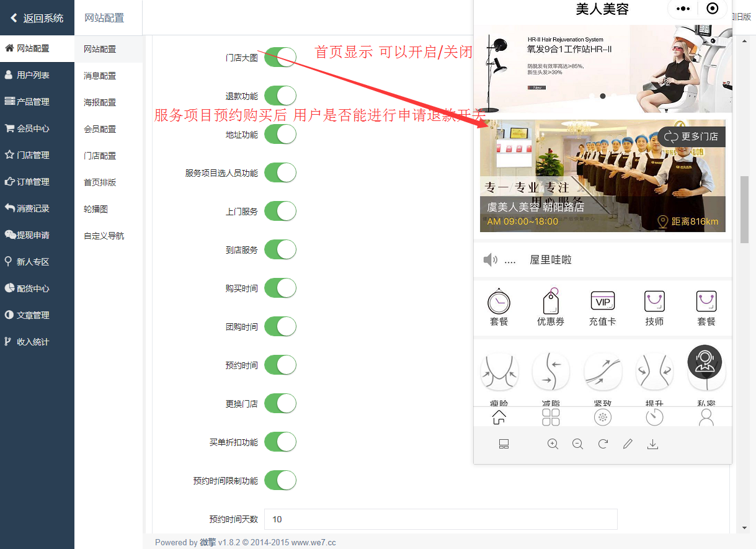
Task: Click zoom out icon in image toolbar
Action: click(578, 444)
